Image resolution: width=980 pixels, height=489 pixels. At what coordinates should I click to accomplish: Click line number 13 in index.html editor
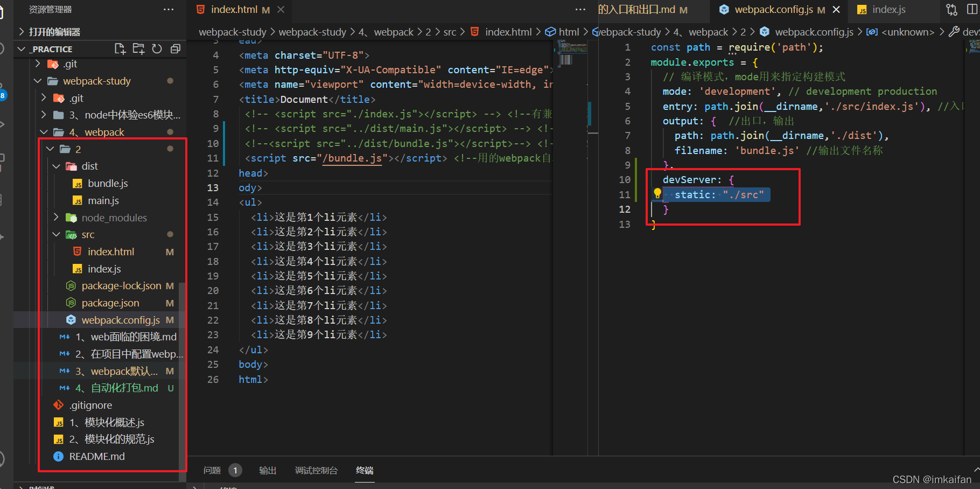pyautogui.click(x=213, y=188)
